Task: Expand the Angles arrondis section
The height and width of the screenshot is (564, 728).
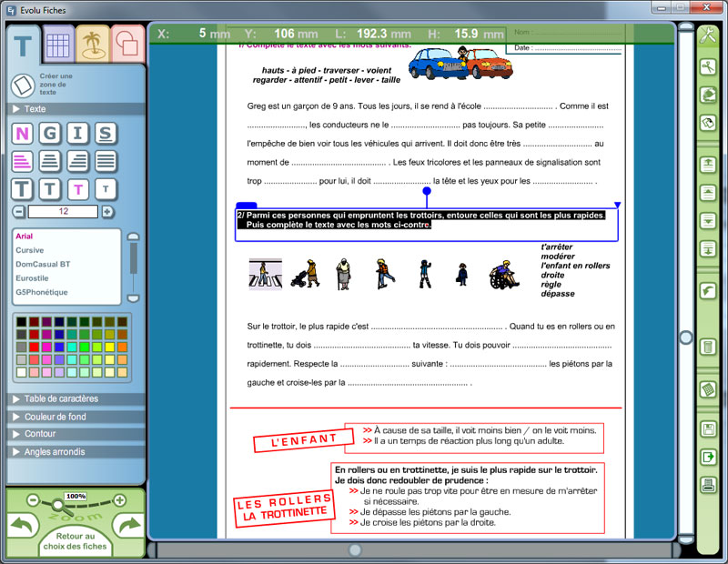Action: pos(55,452)
